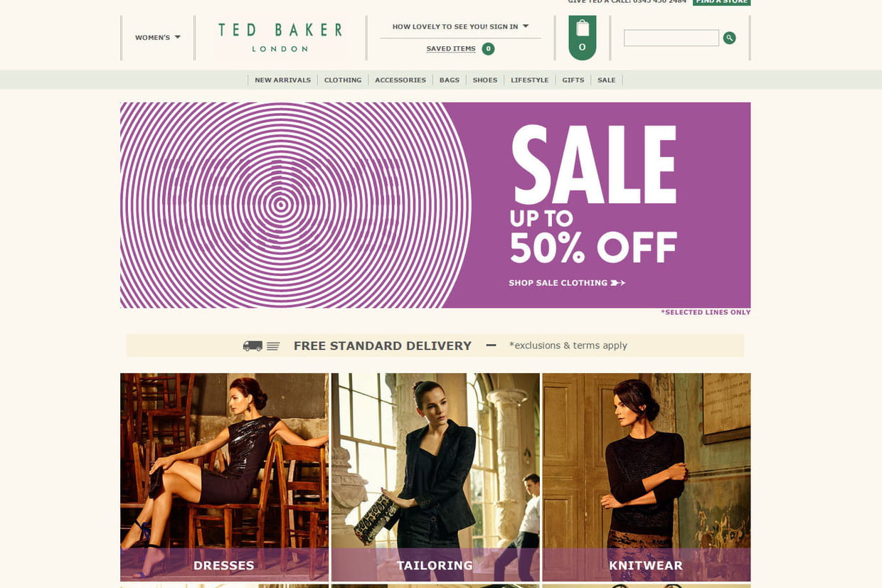Open the Bags category
The width and height of the screenshot is (882, 588).
coord(450,80)
